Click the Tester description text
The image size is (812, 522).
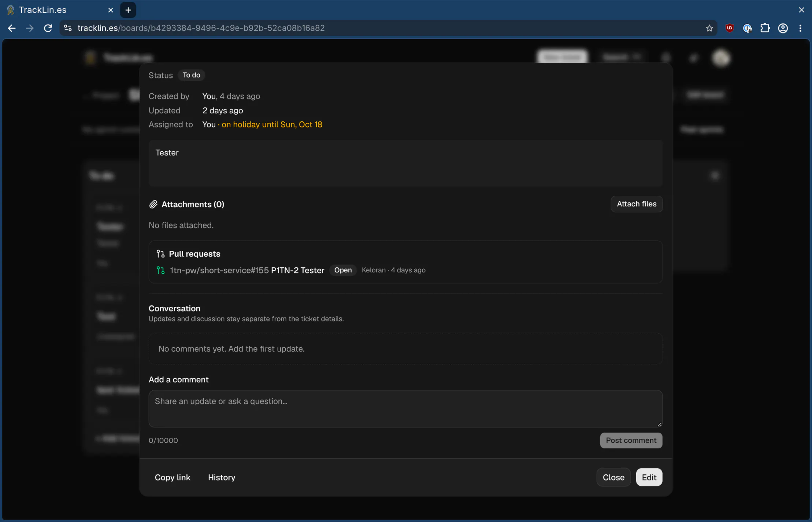pyautogui.click(x=167, y=153)
